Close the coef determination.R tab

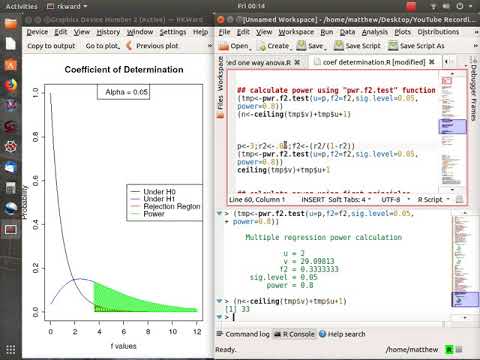tap(432, 62)
